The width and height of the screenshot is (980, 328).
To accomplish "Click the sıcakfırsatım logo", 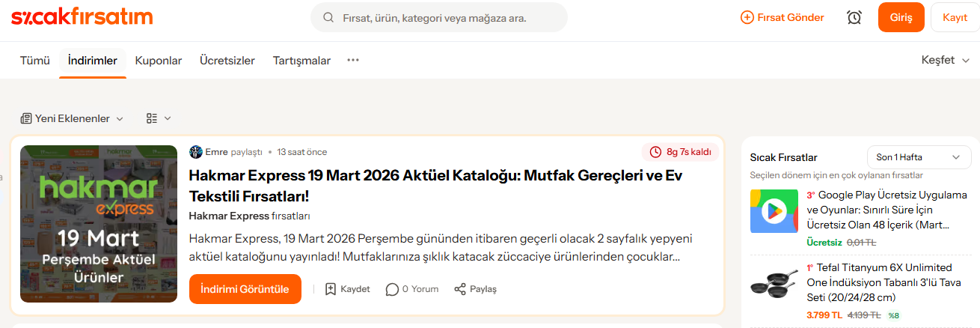I will click(x=82, y=16).
